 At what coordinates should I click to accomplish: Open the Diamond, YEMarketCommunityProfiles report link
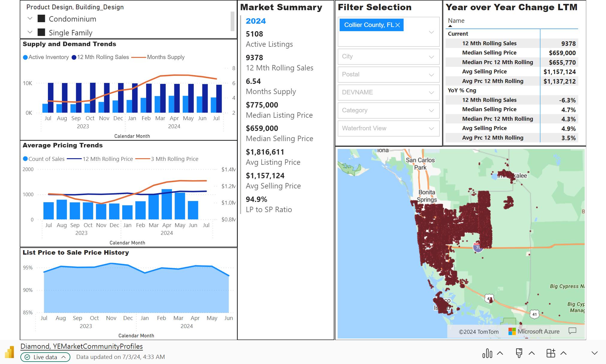(x=81, y=346)
